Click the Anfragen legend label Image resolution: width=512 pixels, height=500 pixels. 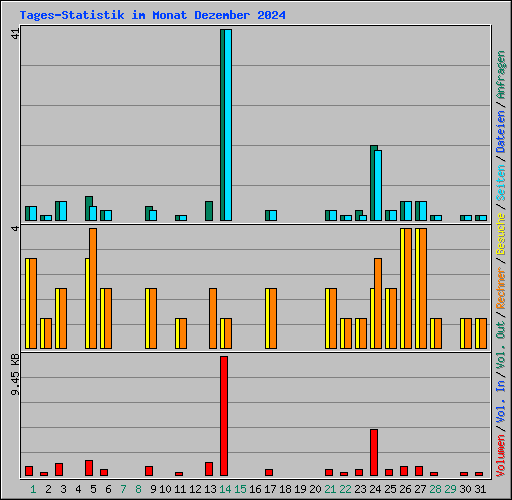coord(501,75)
